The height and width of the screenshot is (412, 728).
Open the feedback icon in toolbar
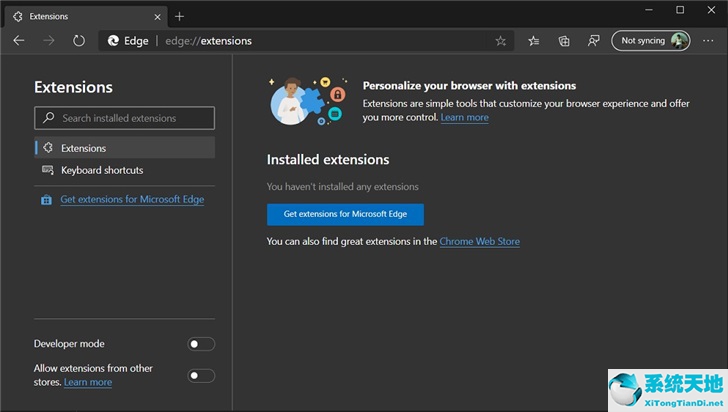point(593,41)
